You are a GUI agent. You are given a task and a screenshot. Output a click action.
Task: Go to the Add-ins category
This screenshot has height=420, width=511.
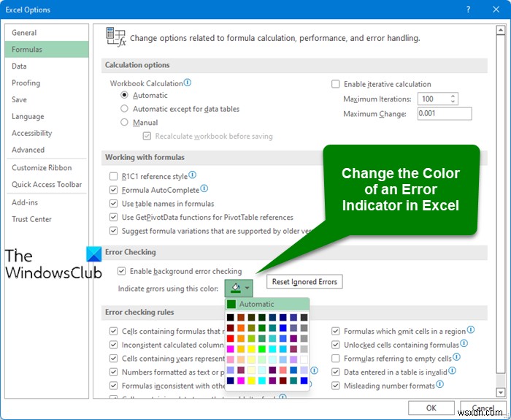(47, 202)
